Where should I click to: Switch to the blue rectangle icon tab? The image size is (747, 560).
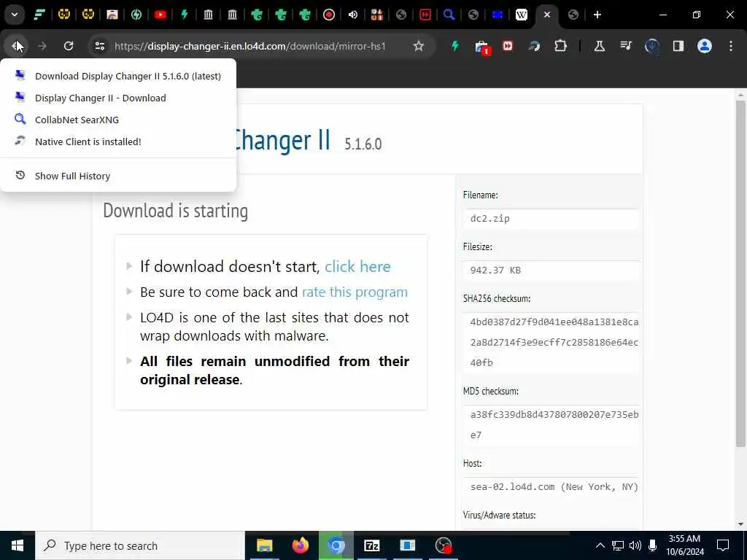click(498, 15)
